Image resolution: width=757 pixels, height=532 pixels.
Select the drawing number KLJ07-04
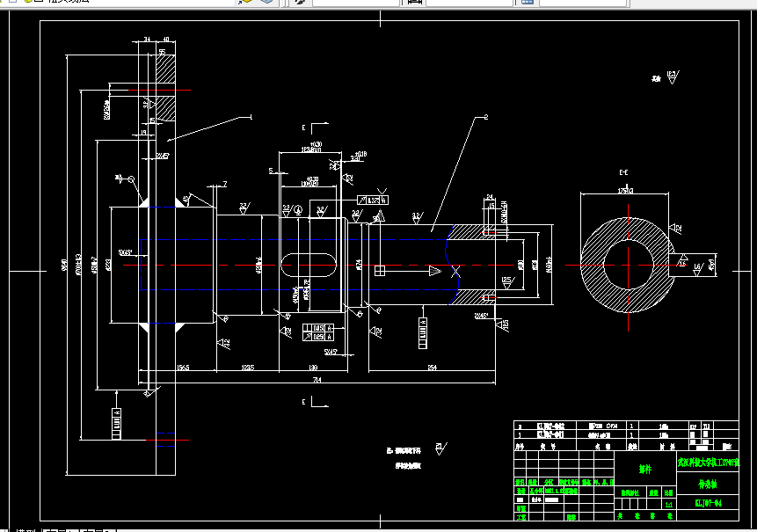708,503
